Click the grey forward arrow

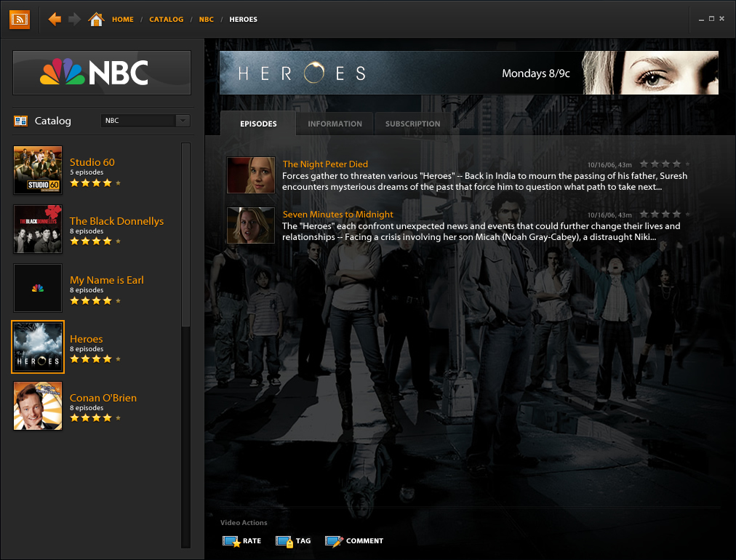[x=74, y=19]
